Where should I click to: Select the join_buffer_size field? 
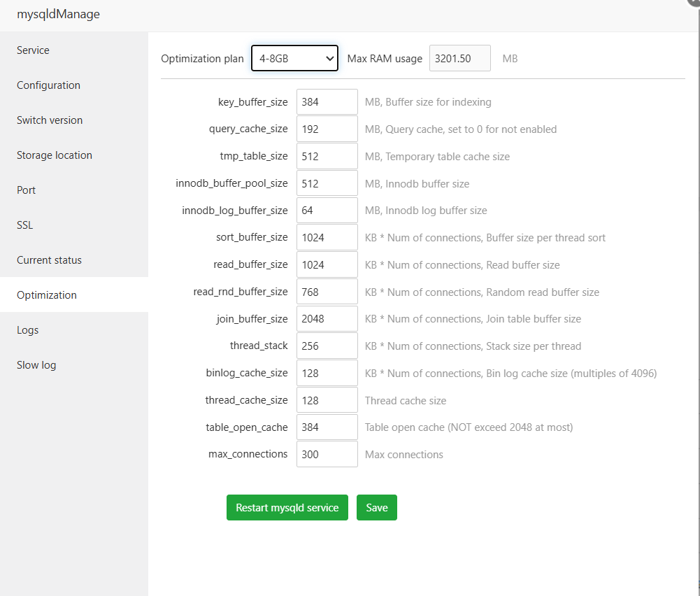(327, 319)
